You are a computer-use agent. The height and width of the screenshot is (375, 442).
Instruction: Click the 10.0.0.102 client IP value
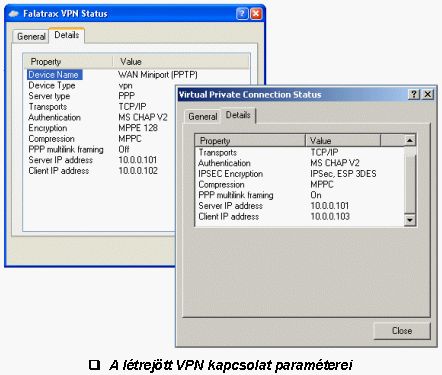(138, 171)
